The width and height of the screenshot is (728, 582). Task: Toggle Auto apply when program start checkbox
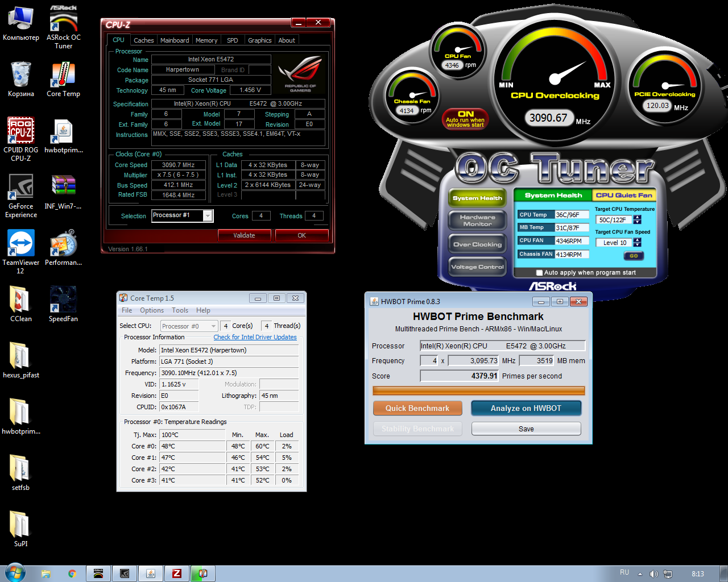(539, 273)
